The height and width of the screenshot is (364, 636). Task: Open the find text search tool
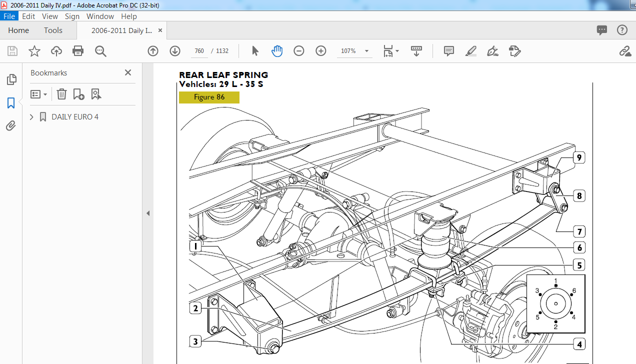pos(101,51)
